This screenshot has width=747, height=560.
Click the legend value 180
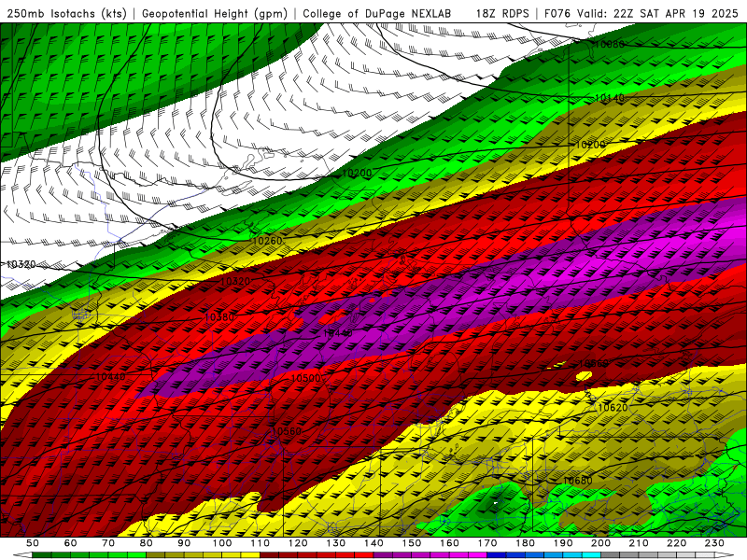pos(525,543)
